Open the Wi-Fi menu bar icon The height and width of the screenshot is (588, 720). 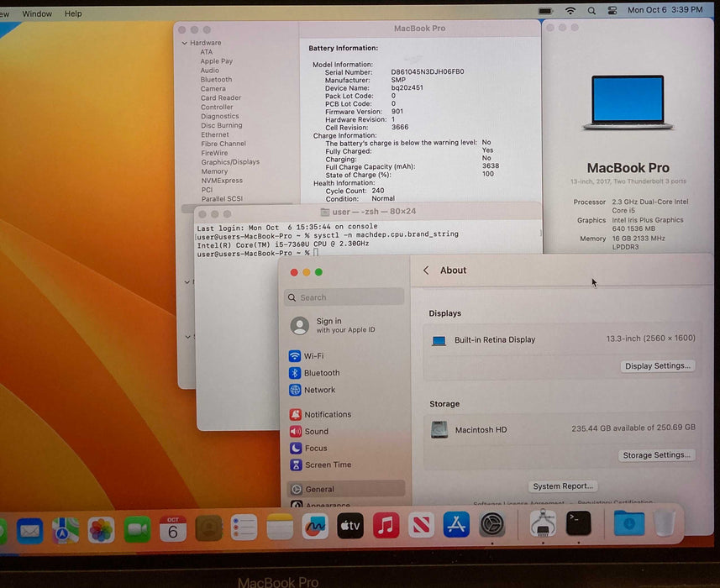pos(570,11)
